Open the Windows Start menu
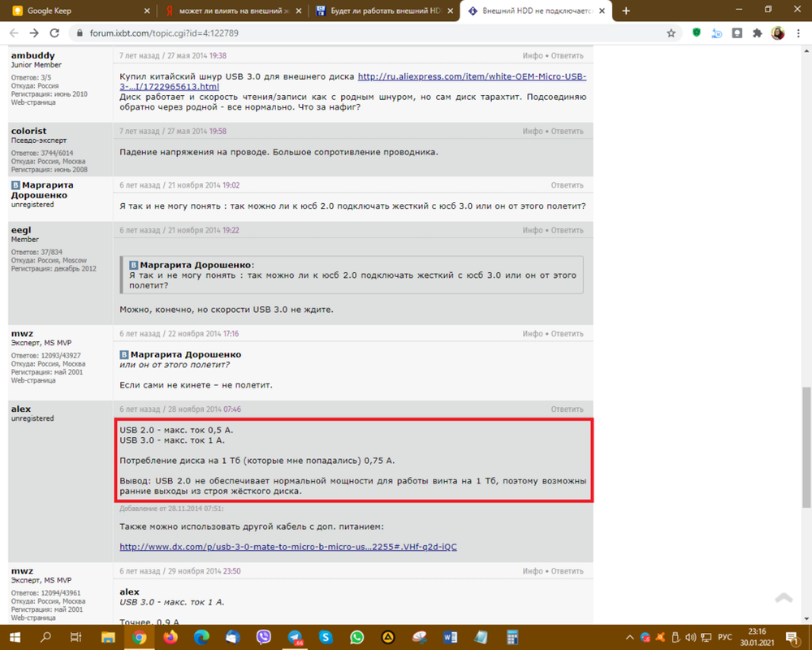Viewport: 812px width, 650px height. (15, 637)
